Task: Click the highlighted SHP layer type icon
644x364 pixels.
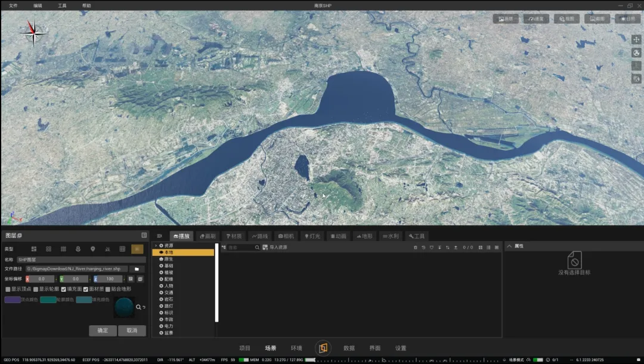Action: coord(137,249)
